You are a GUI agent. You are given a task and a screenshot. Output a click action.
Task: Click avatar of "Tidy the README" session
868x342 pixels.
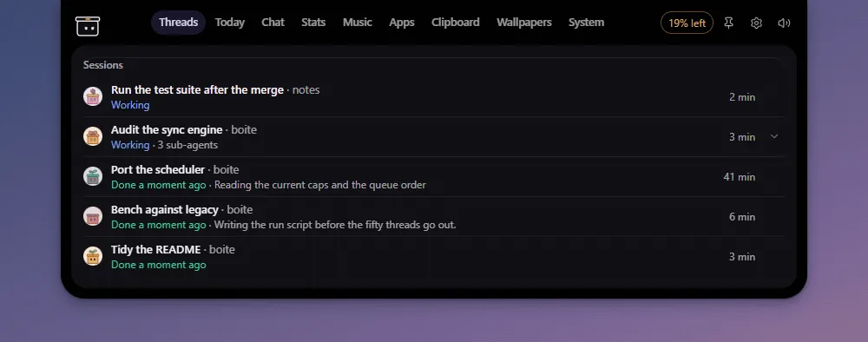[x=93, y=256]
